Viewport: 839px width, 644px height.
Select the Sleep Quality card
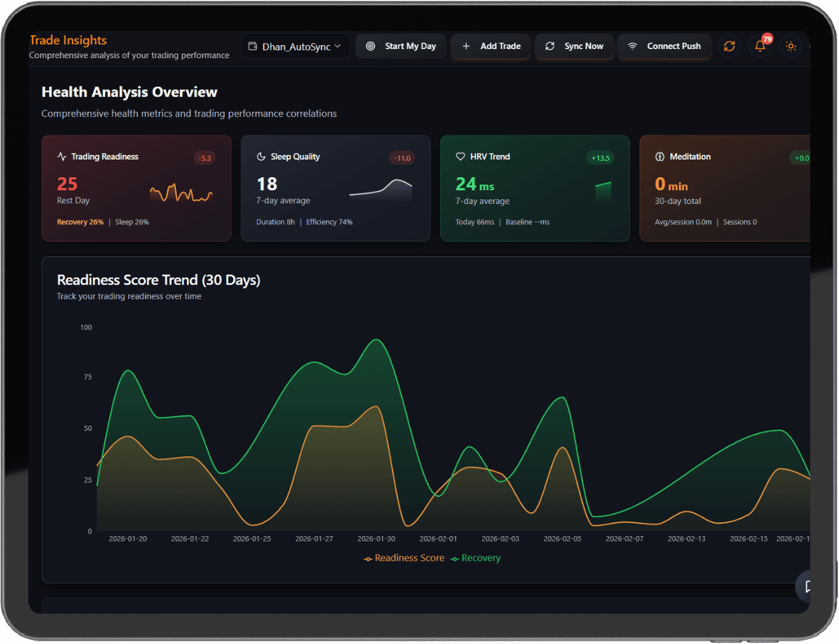pyautogui.click(x=335, y=188)
